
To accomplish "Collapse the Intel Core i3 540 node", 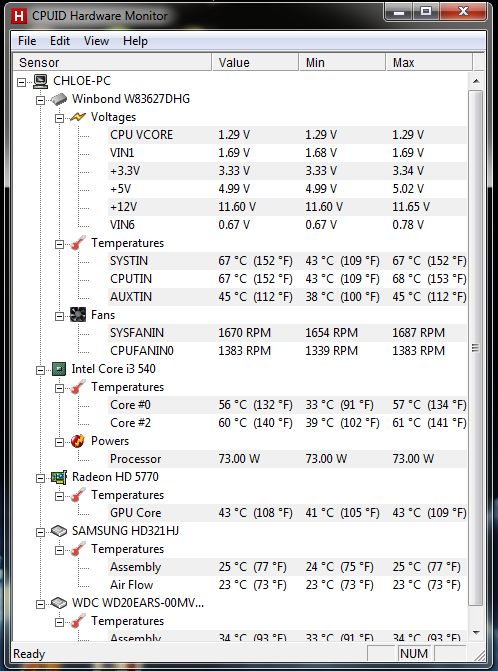I will point(40,370).
